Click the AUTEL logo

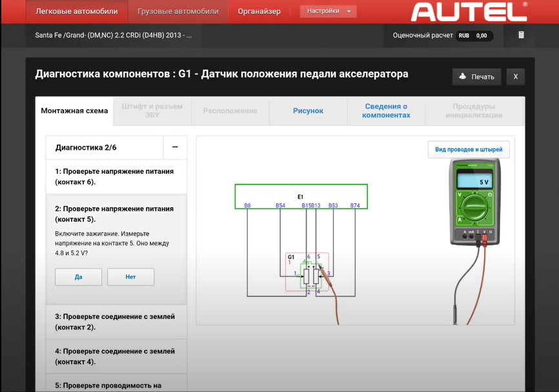(469, 12)
